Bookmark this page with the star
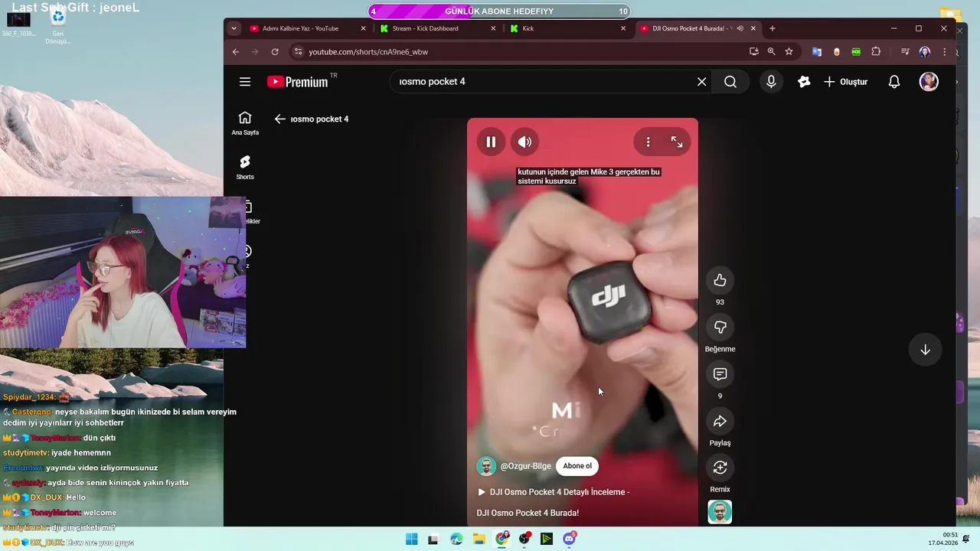The image size is (980, 551). click(789, 52)
